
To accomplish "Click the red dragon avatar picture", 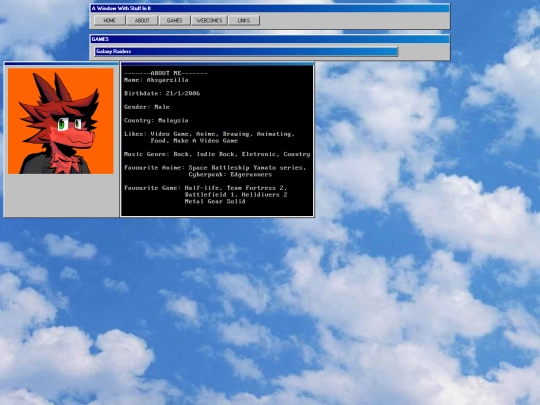I will (61, 121).
